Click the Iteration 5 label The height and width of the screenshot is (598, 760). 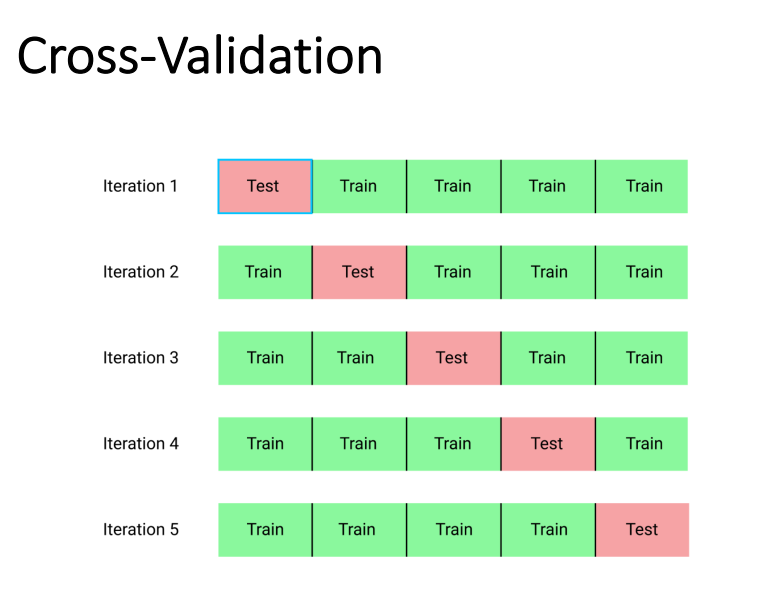click(140, 530)
